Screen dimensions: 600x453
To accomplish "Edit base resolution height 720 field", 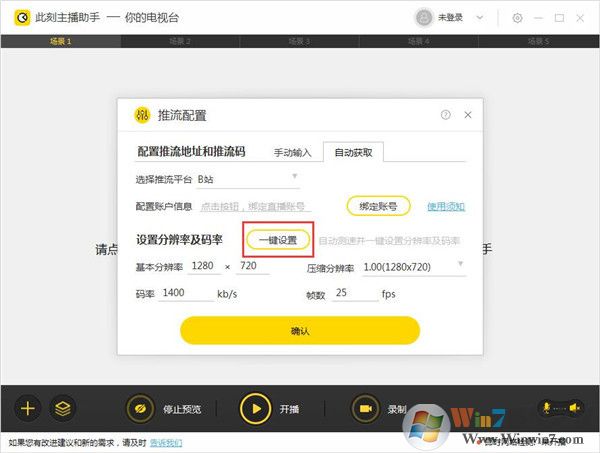I will [x=253, y=266].
